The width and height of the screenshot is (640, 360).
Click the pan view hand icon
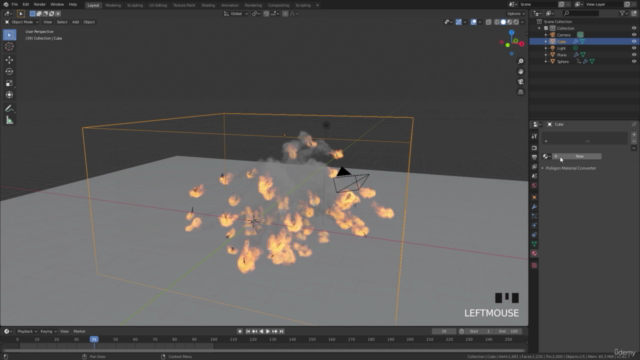click(x=520, y=71)
